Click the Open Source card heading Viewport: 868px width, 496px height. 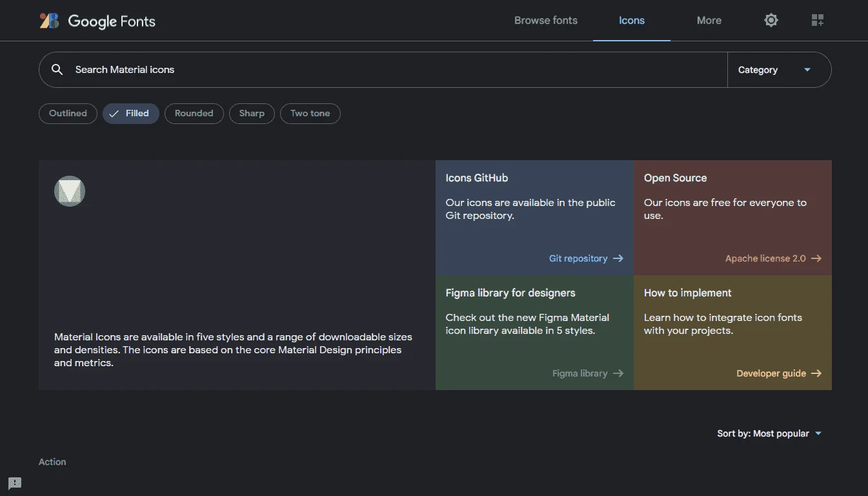tap(675, 178)
